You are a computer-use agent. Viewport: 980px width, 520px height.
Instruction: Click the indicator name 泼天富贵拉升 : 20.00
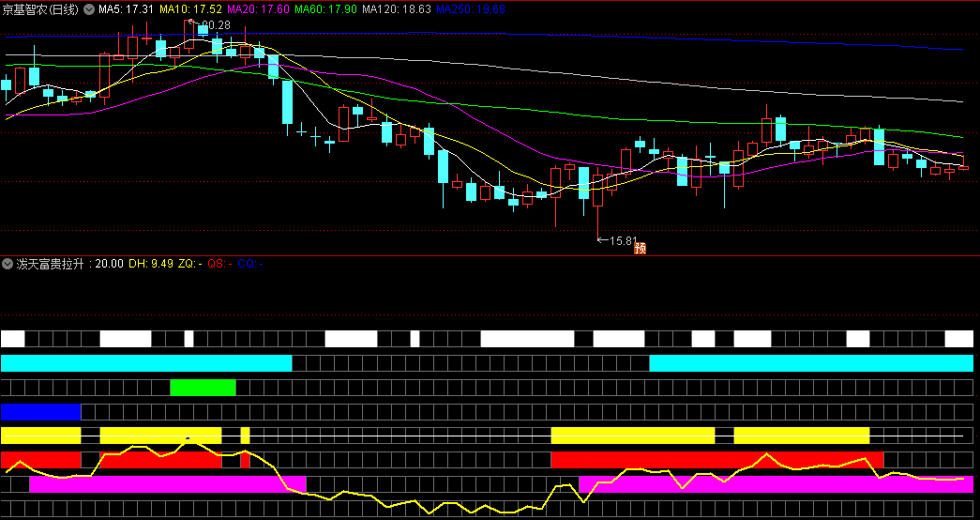point(69,264)
